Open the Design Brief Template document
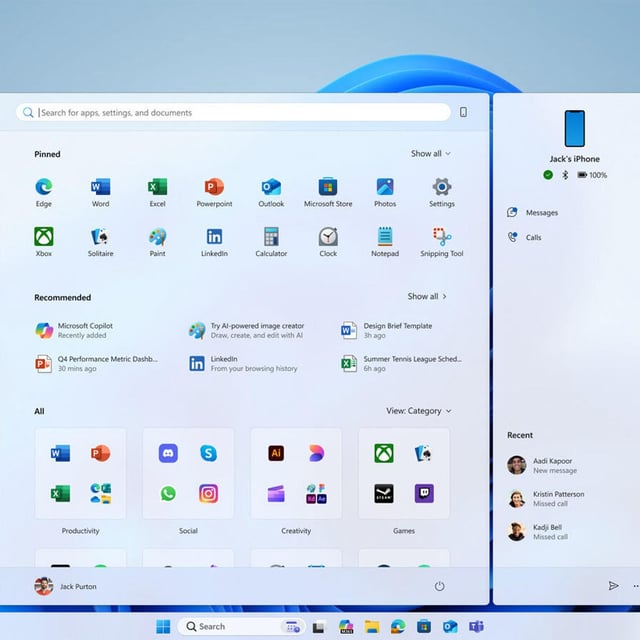This screenshot has height=640, width=640. [386, 330]
